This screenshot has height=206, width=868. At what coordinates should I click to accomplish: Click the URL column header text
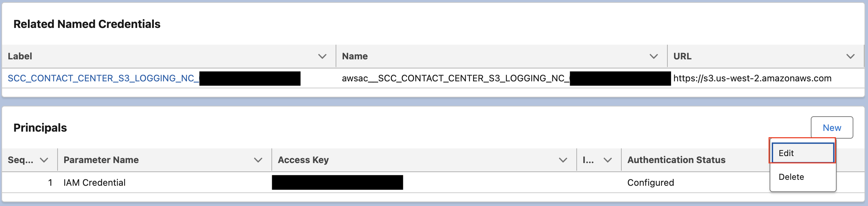click(682, 56)
